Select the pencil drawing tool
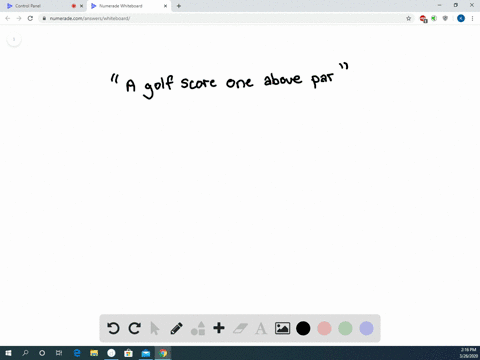Screen dimensions: 480x360 (x=176, y=328)
